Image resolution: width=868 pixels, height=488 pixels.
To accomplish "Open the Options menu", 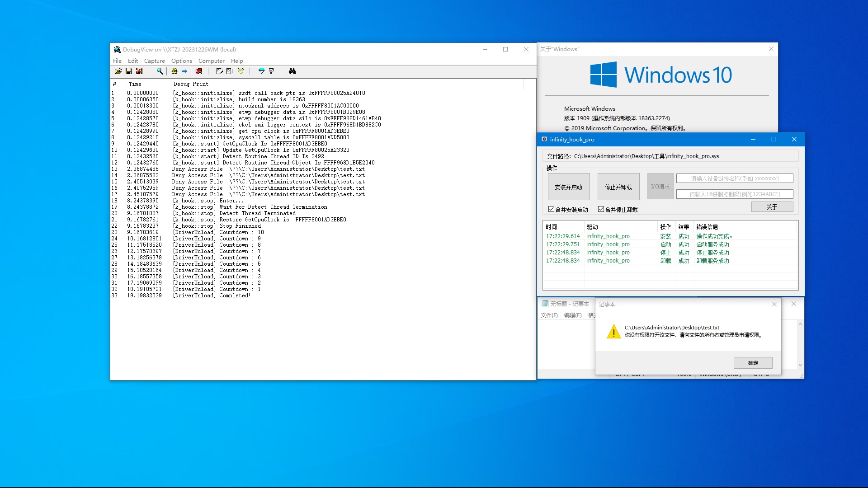I will tap(181, 61).
